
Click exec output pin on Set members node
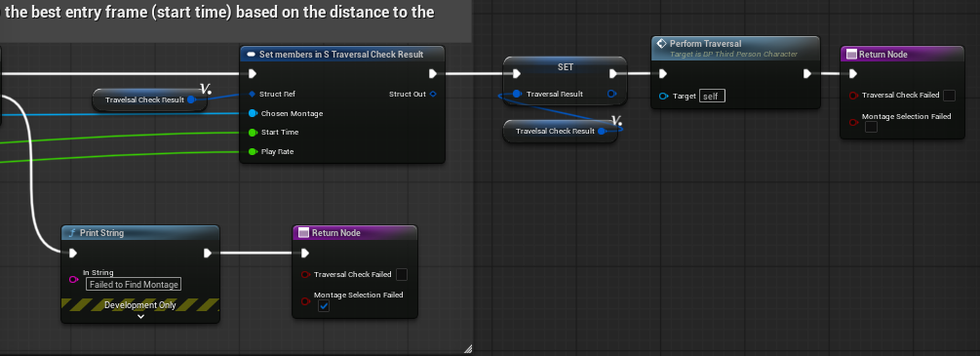433,74
